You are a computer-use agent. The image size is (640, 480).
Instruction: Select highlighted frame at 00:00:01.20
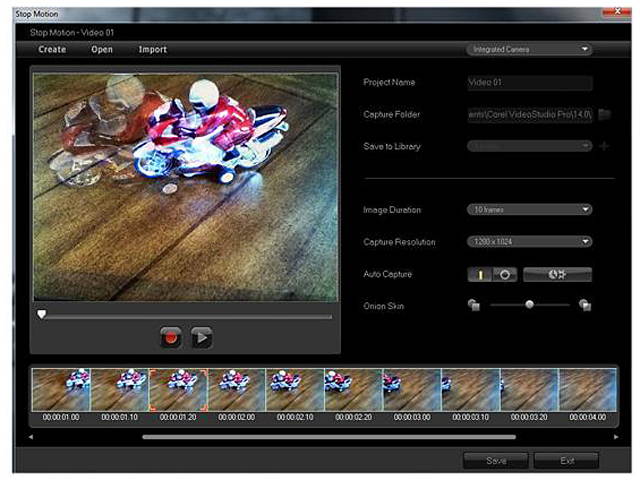tap(178, 390)
